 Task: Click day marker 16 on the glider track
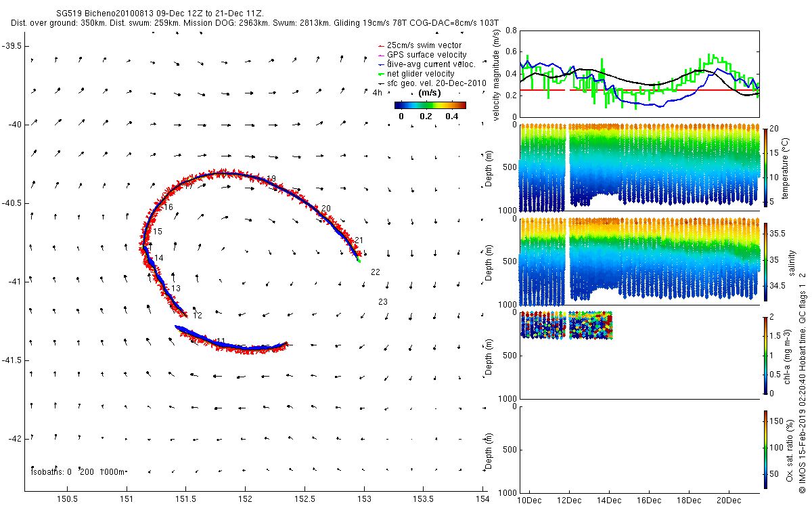(x=168, y=207)
